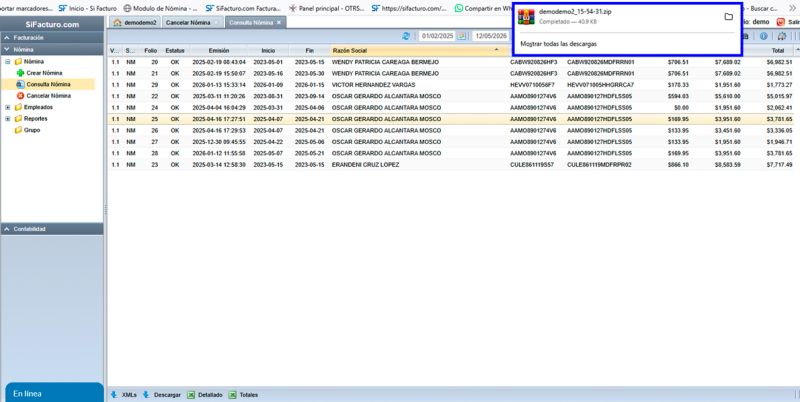The image size is (800, 402).
Task: Select the ERANDENI CRUZ LOPEZ row
Action: coord(451,165)
